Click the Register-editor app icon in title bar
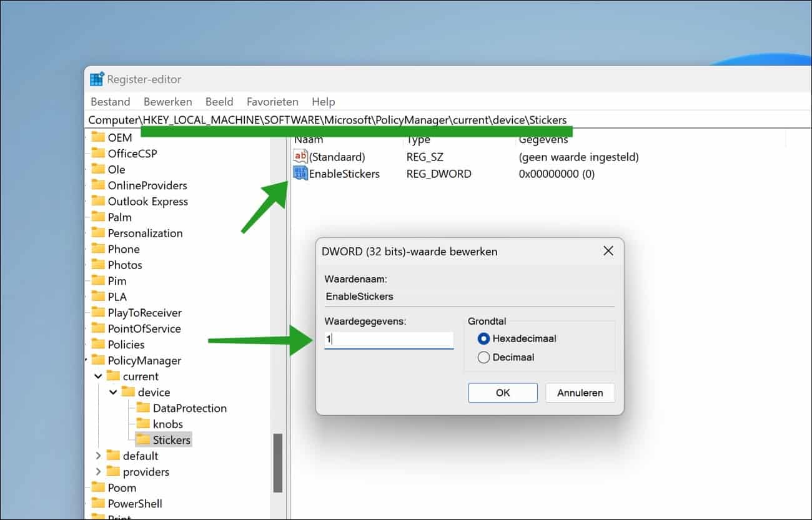This screenshot has width=812, height=520. tap(97, 79)
